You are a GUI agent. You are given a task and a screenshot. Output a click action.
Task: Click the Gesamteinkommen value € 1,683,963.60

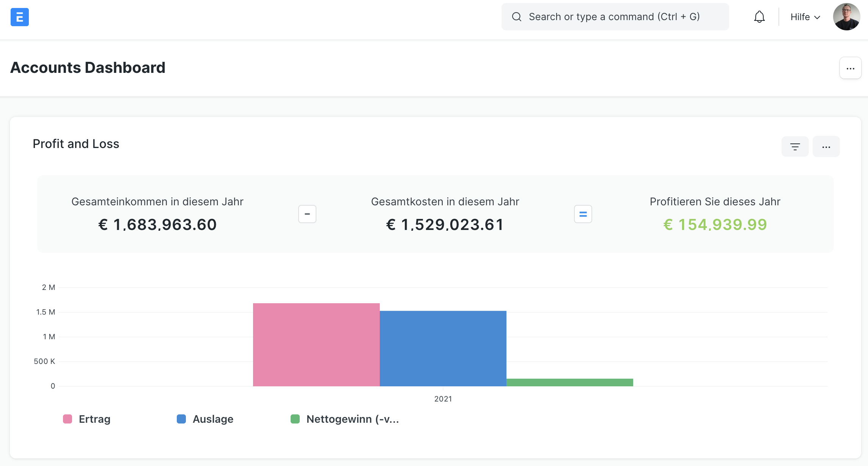(x=157, y=225)
